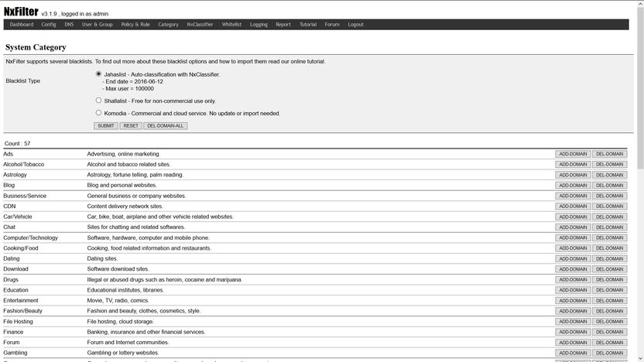Click ADD-DOMAIN for Alcohol/Tobacco
The height and width of the screenshot is (362, 644).
(x=573, y=164)
